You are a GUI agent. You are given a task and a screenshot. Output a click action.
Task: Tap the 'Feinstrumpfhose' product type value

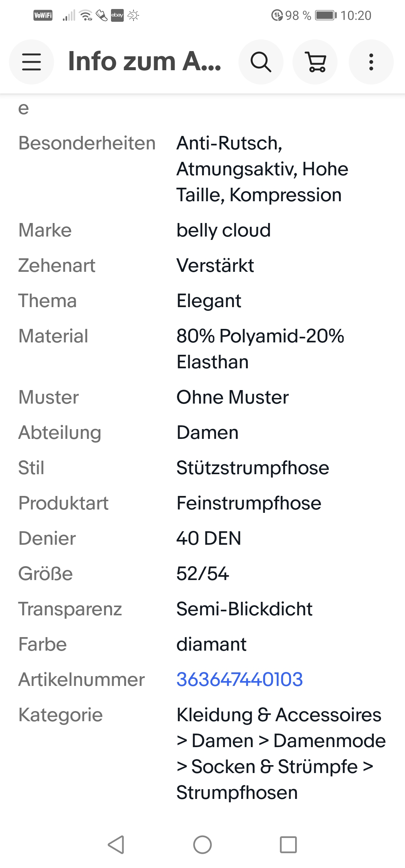249,503
